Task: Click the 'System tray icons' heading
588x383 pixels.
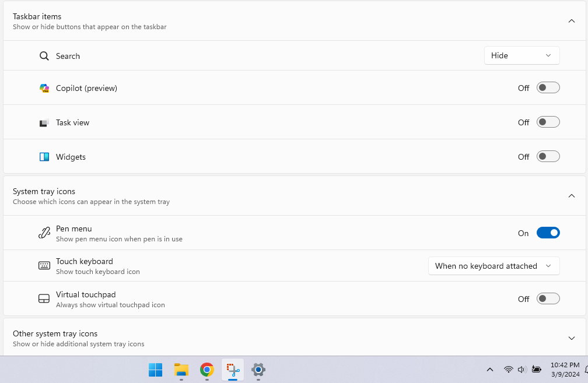Action: (44, 191)
